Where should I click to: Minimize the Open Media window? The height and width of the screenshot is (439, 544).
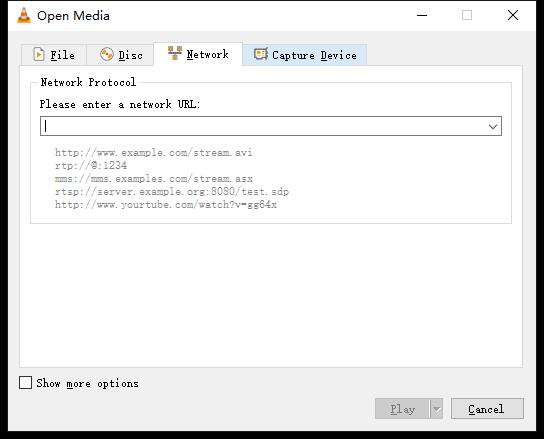coord(422,15)
